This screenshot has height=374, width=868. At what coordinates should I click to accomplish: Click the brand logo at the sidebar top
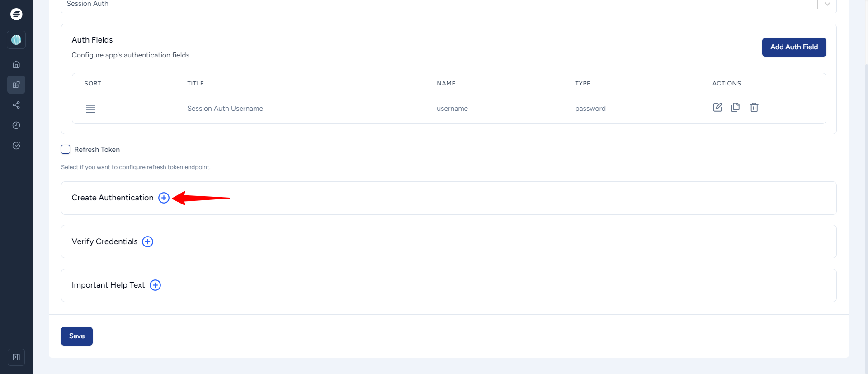pyautogui.click(x=16, y=14)
